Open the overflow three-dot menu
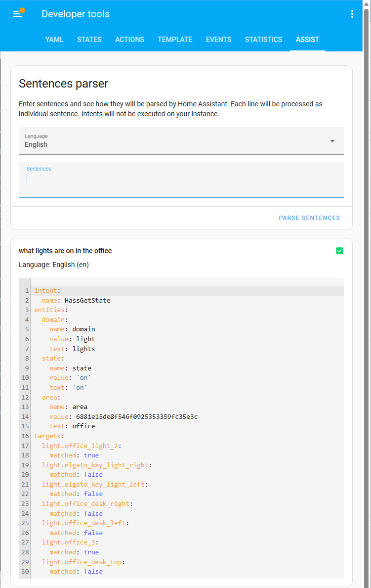 pos(352,13)
